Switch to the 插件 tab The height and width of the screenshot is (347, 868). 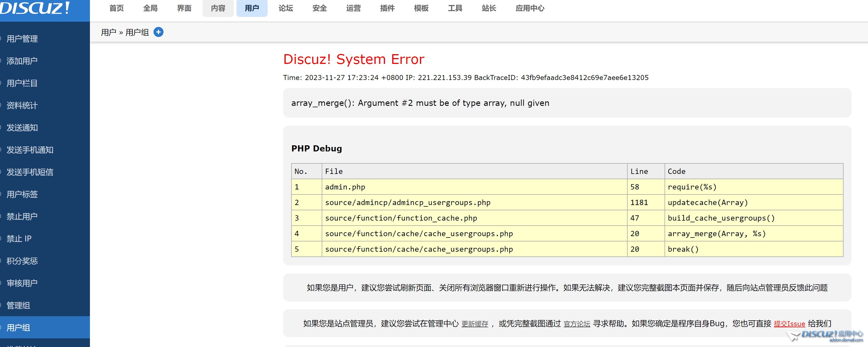point(387,8)
